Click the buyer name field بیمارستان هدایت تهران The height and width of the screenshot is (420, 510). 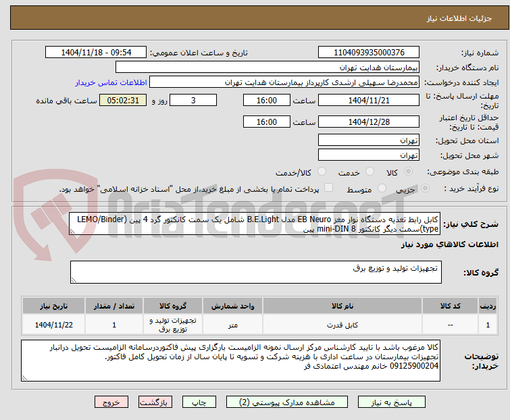point(267,68)
